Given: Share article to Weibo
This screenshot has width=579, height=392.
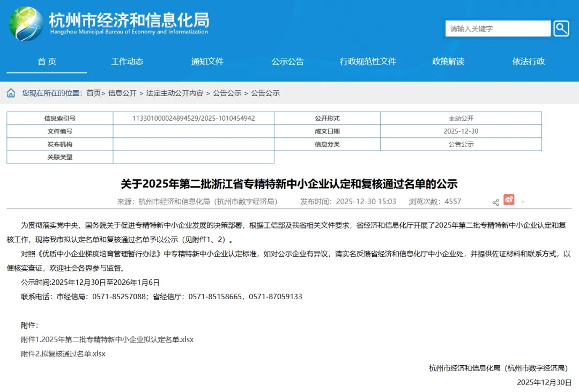Looking at the screenshot, I should point(509,200).
